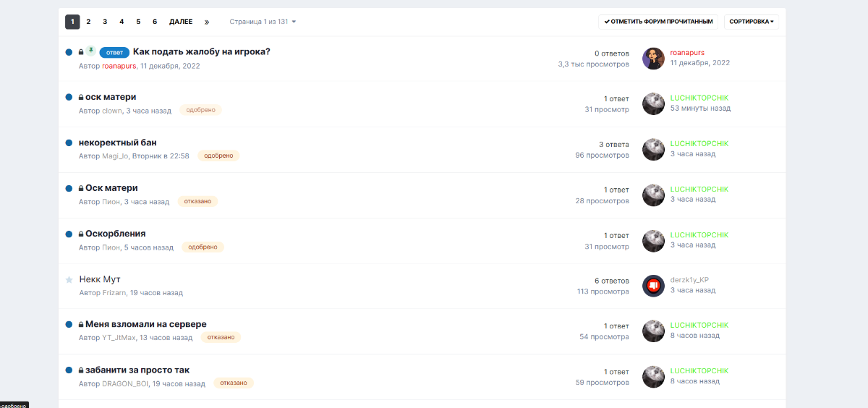Viewport: 868px width, 408px height.
Task: Click derzk1y_KP red avatar icon
Action: [x=653, y=286]
